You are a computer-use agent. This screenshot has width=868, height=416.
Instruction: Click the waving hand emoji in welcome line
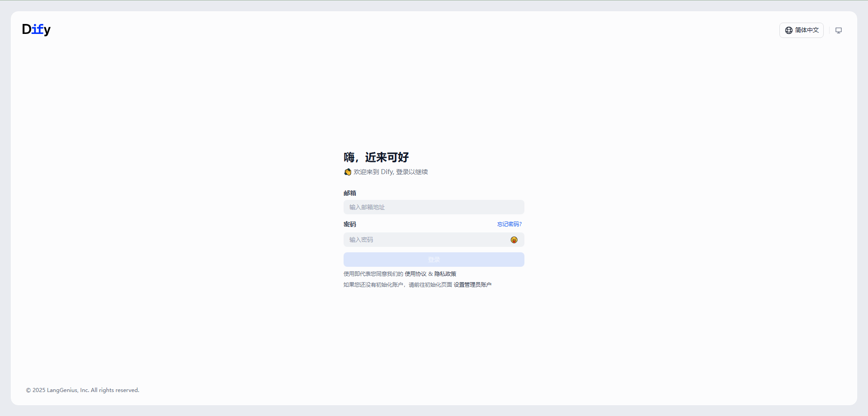click(348, 172)
